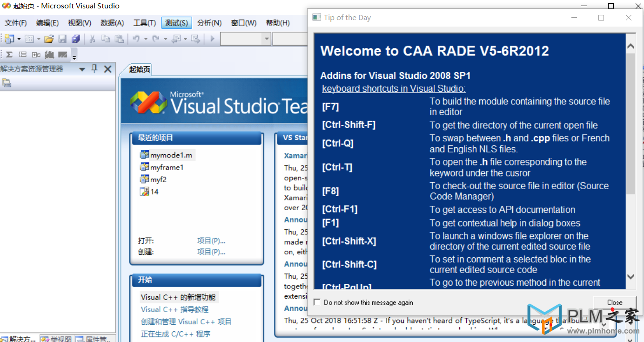Click the tree-list icon next to Sigma
Viewport: 644px width, 342px height.
pos(22,55)
